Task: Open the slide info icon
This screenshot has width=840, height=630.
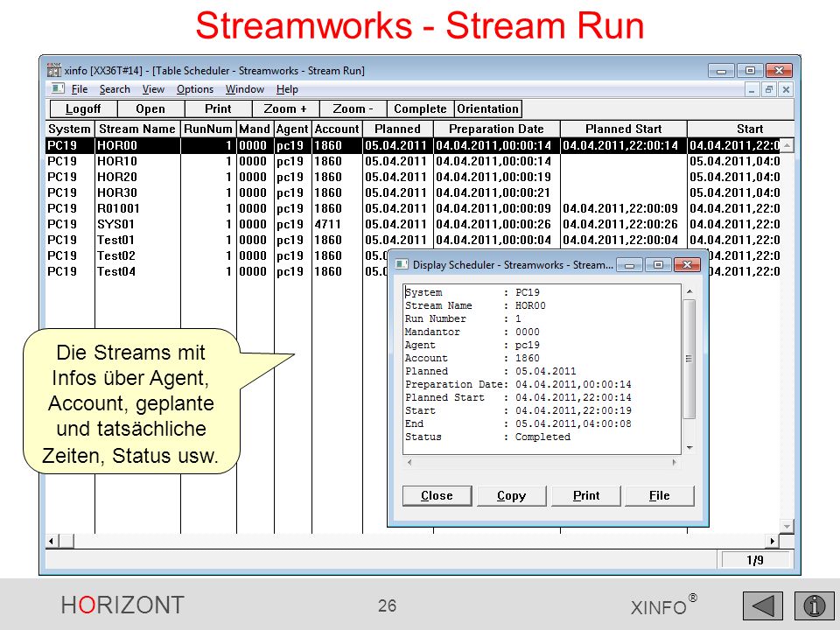Action: (814, 605)
